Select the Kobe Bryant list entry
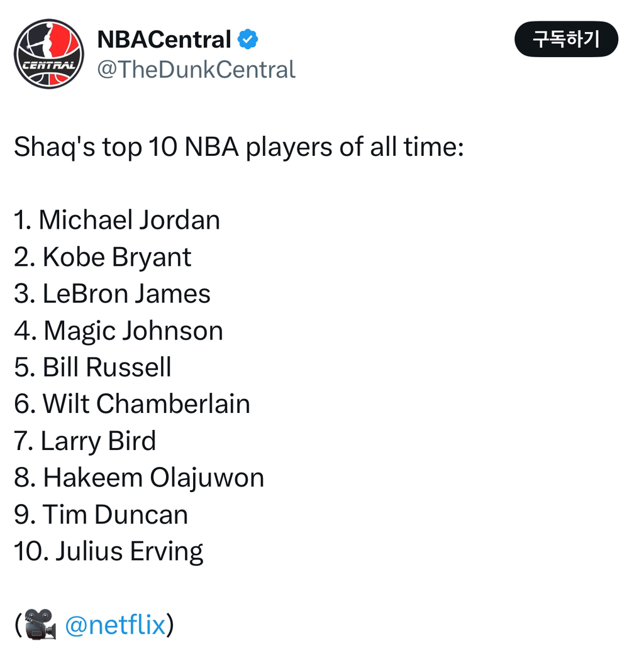 click(x=103, y=257)
